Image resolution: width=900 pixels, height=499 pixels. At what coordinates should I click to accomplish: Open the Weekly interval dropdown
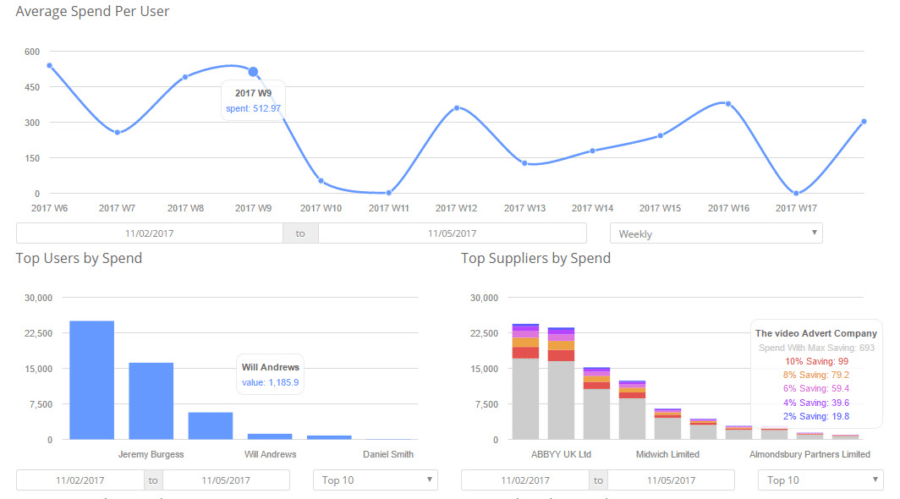pos(716,233)
